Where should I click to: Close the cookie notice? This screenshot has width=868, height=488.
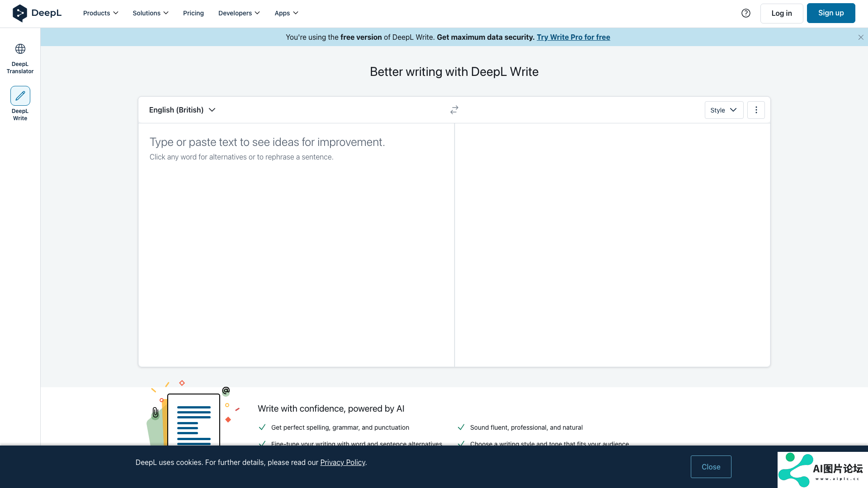[x=711, y=467]
